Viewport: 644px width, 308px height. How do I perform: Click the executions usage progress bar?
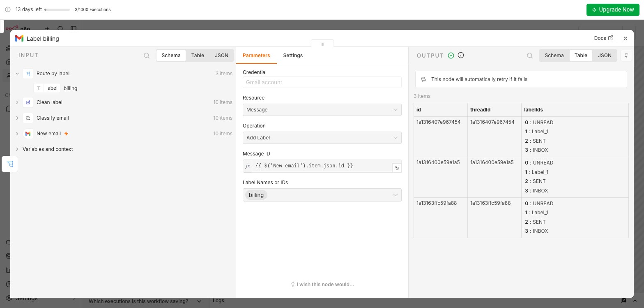pyautogui.click(x=57, y=9)
